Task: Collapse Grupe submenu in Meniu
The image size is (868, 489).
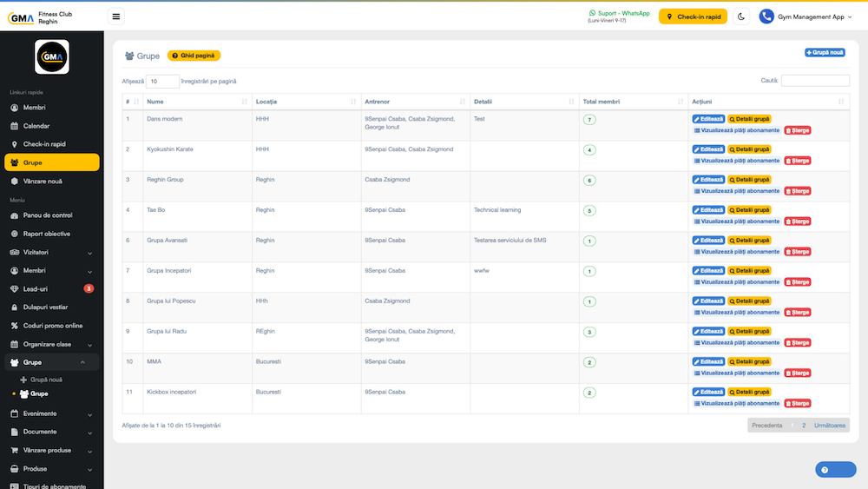Action: (52, 362)
